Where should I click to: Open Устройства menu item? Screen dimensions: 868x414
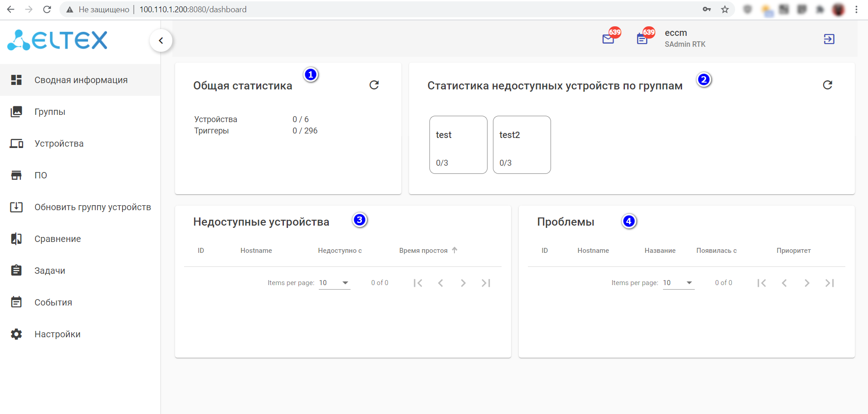[x=80, y=143]
